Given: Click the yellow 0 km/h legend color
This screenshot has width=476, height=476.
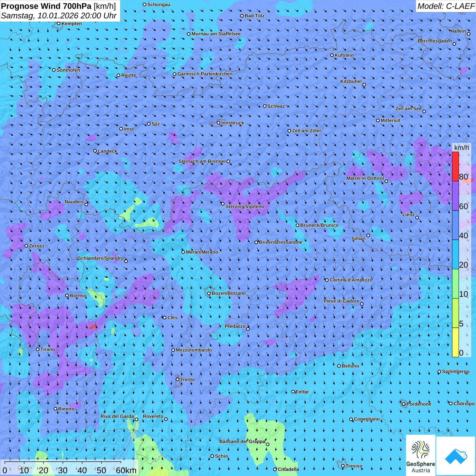Looking at the screenshot, I should 455,342.
